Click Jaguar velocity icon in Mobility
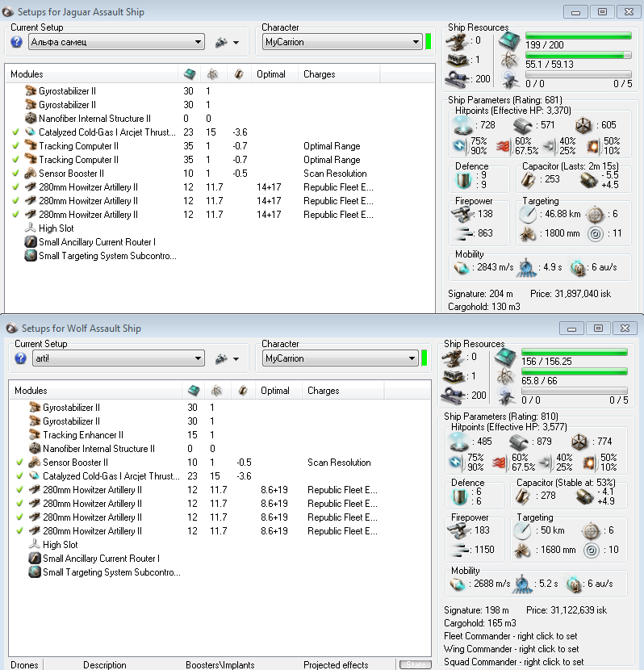Screen dimensions: 644x670 (x=462, y=268)
